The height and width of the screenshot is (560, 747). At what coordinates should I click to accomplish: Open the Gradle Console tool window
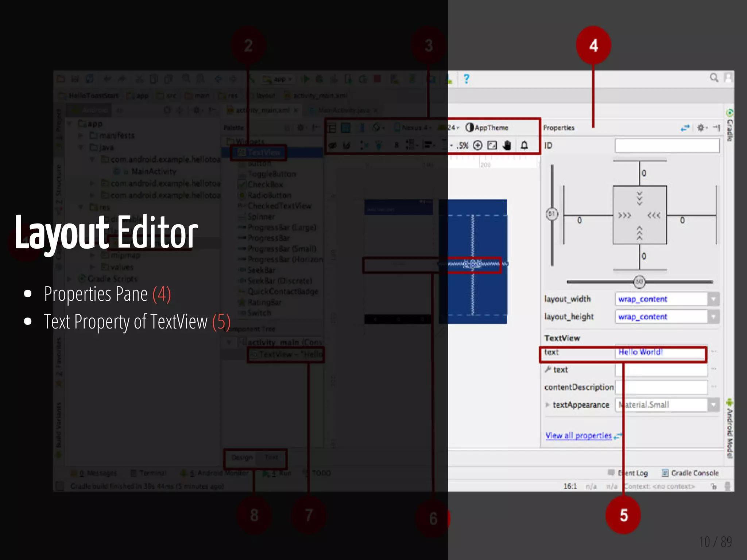[x=690, y=473]
